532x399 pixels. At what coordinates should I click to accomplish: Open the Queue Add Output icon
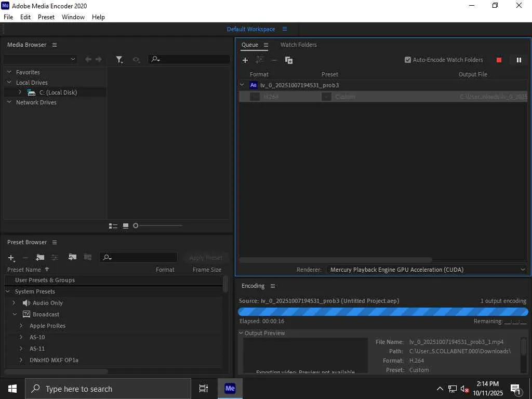tap(260, 60)
